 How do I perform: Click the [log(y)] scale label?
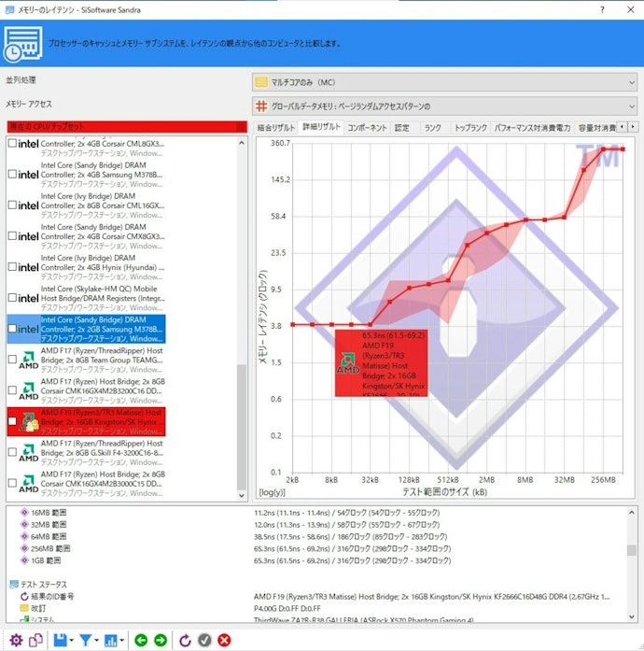click(x=273, y=492)
